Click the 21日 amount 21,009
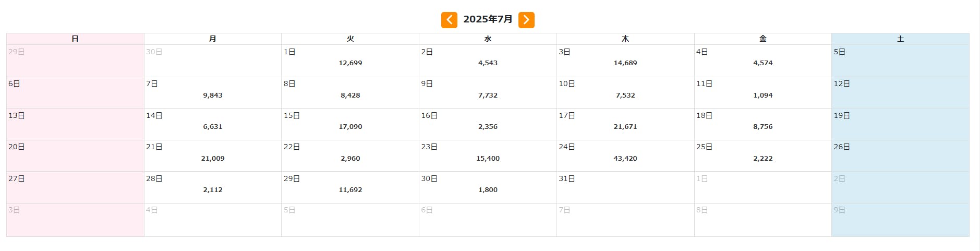 point(213,159)
